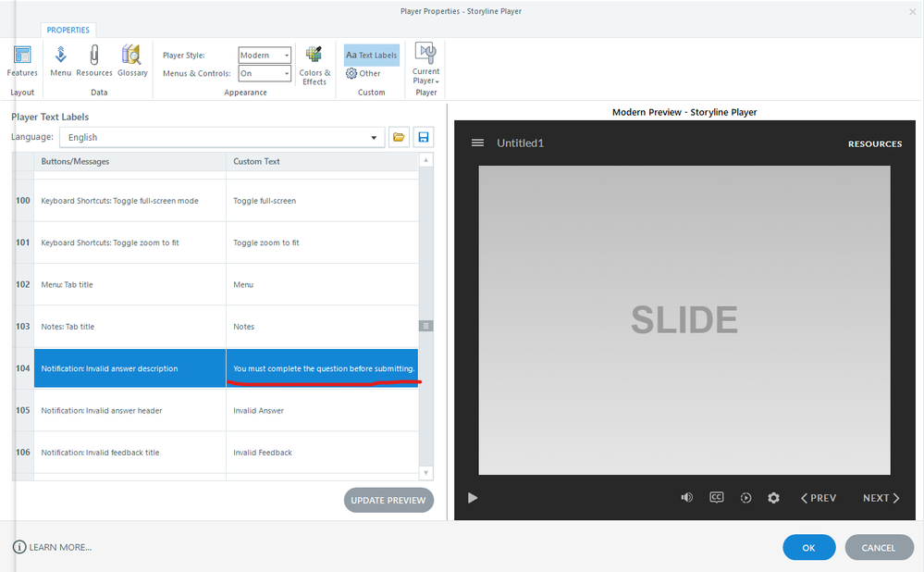Open Colors & Effects settings

(314, 65)
